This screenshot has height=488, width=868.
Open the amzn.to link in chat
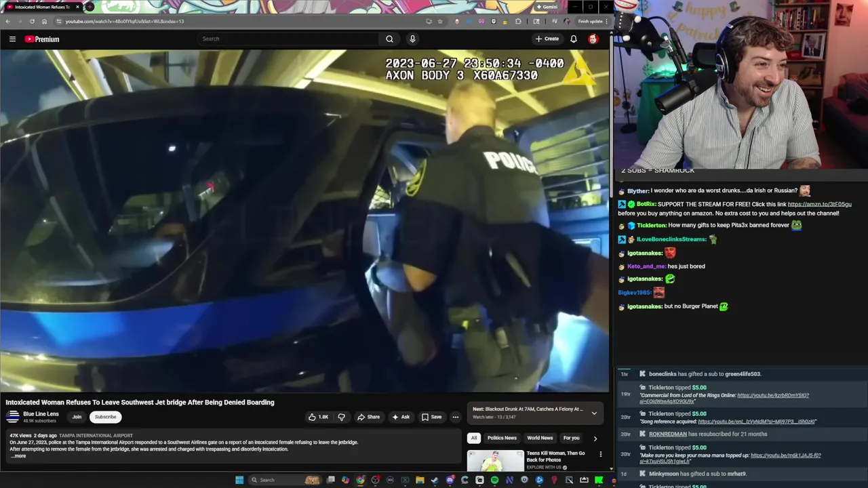[x=819, y=204]
